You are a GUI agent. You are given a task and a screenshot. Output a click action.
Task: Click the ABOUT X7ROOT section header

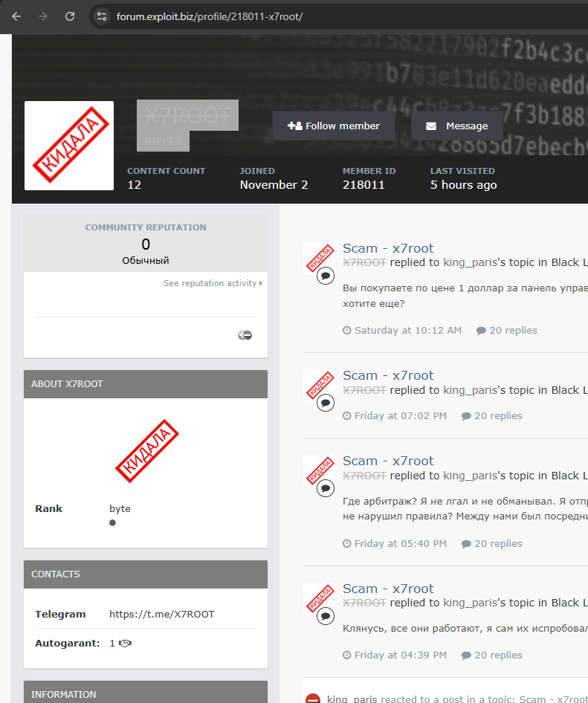[x=146, y=384]
